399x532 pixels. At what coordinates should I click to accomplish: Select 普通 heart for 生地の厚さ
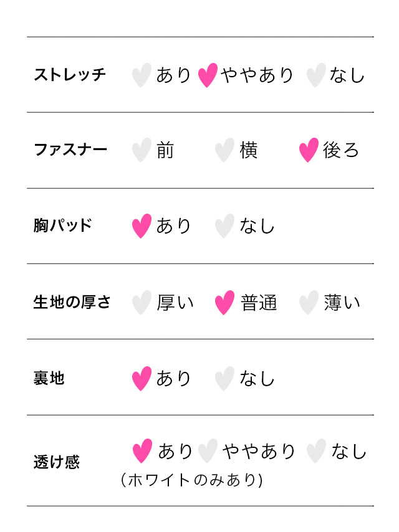click(224, 303)
